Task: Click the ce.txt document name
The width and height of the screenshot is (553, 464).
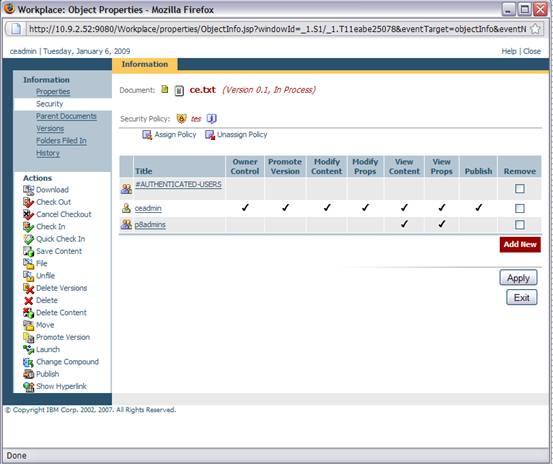Action: pos(202,90)
